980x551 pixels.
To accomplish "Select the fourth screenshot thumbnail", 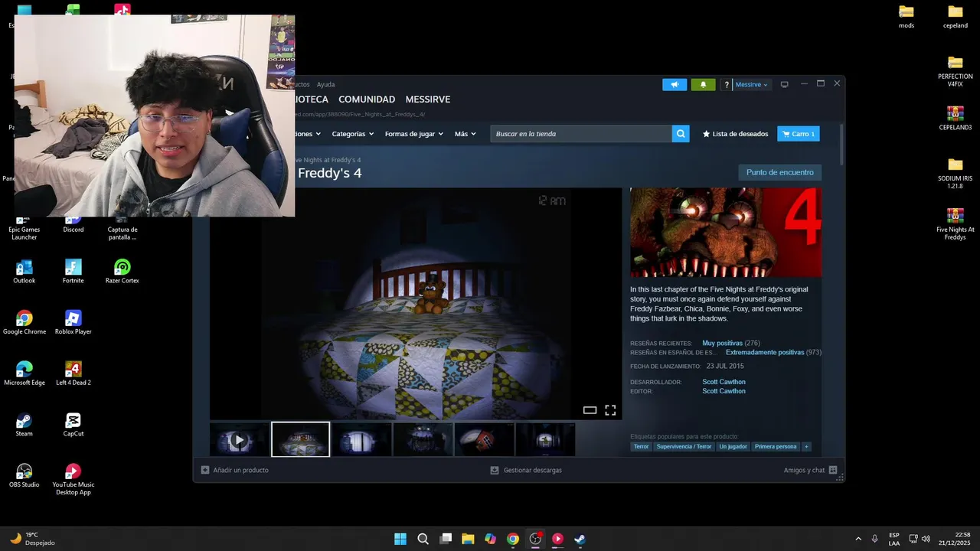I will [x=423, y=439].
